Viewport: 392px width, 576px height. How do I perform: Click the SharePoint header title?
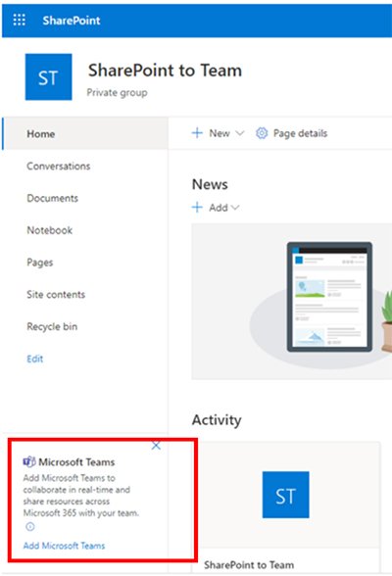[72, 21]
